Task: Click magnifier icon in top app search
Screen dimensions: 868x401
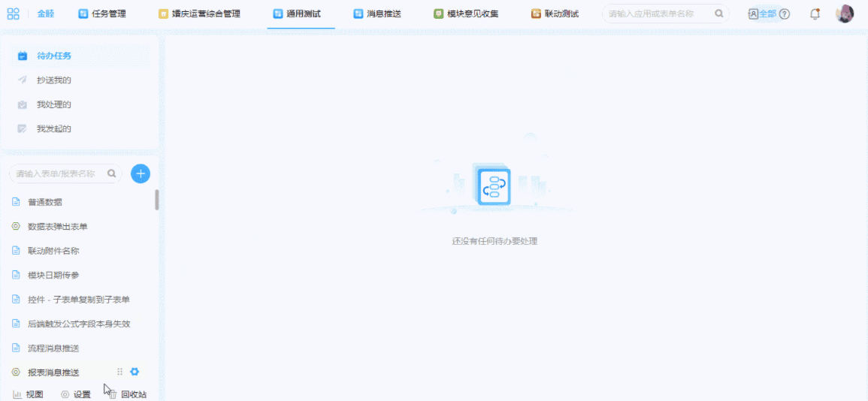Action: (719, 14)
